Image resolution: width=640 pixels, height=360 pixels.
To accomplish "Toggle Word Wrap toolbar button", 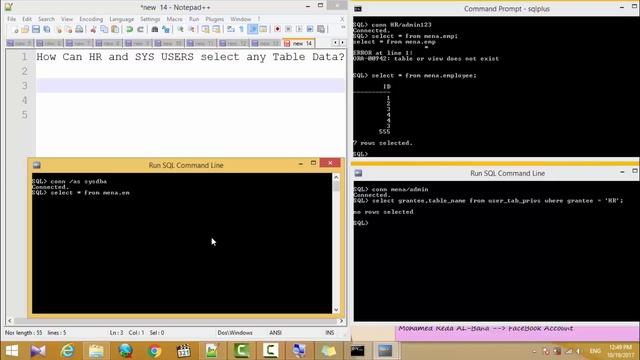I will pos(231,29).
